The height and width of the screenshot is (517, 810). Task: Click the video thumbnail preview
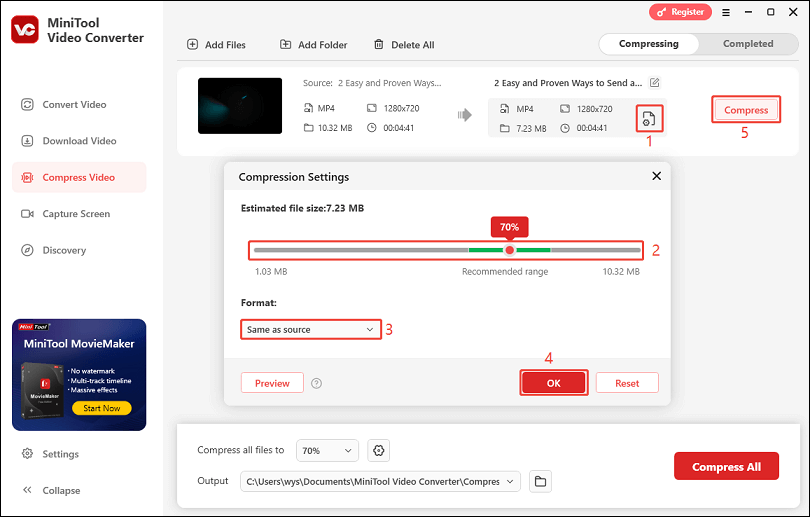240,106
